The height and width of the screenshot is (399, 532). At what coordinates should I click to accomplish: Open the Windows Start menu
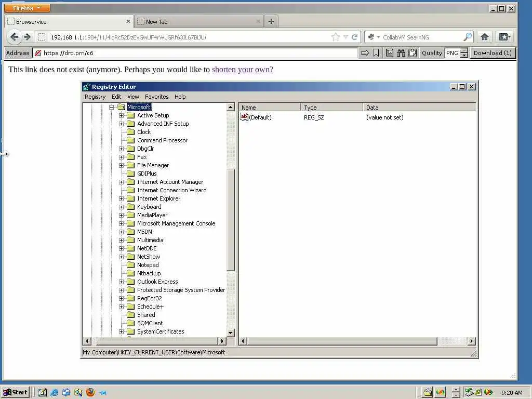point(16,392)
